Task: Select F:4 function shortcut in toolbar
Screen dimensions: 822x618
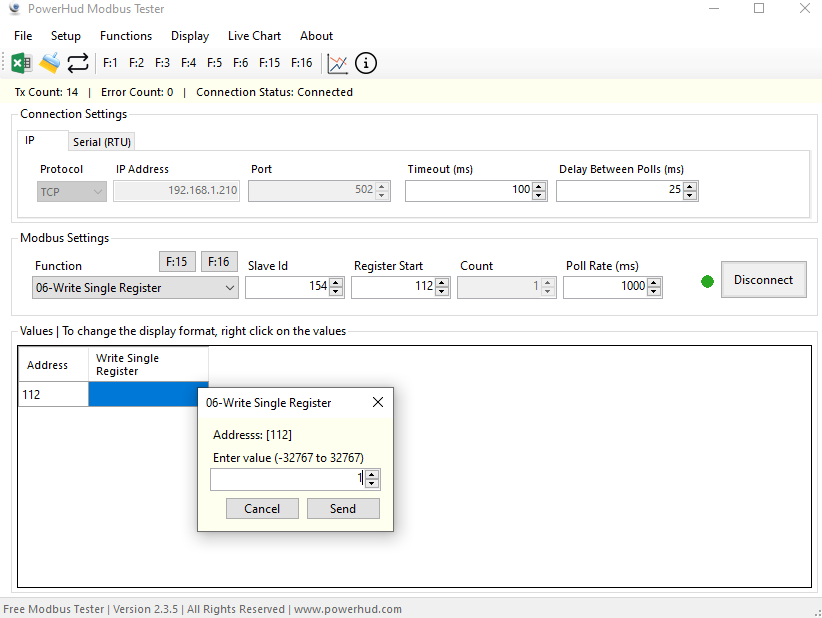Action: point(188,63)
